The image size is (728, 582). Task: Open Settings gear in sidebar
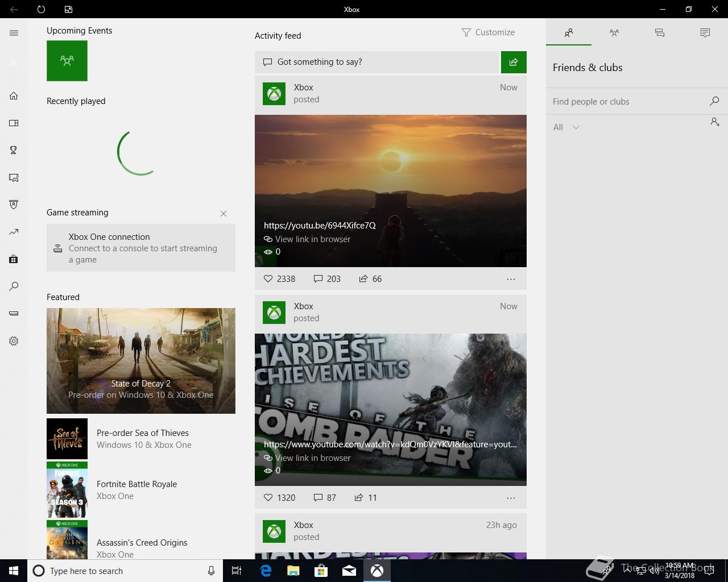[x=14, y=341]
